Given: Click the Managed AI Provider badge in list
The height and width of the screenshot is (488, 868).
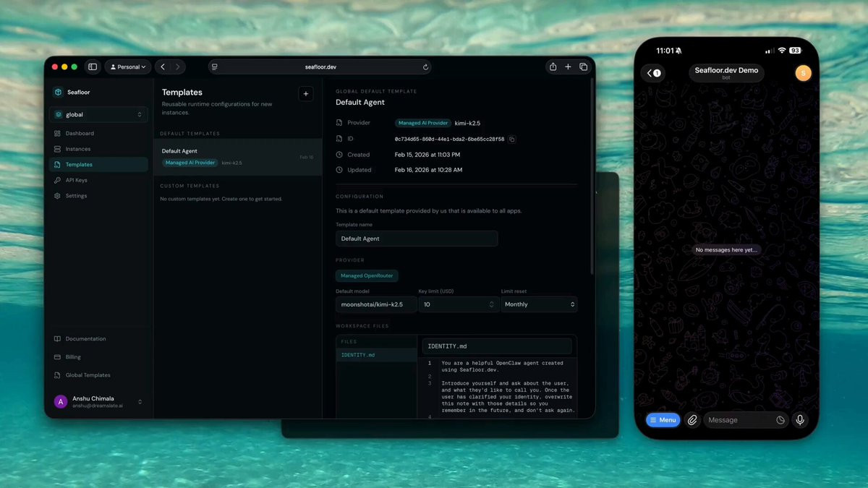Looking at the screenshot, I should coord(190,163).
